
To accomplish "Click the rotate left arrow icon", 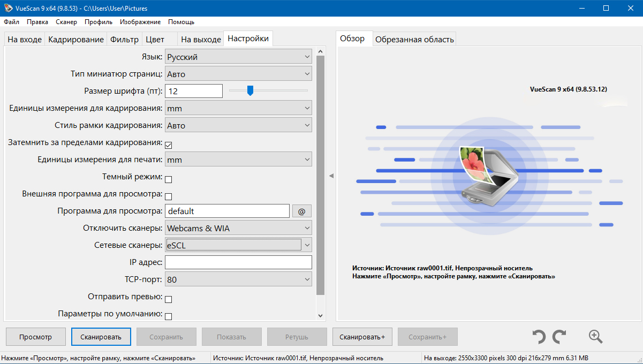I will point(539,337).
